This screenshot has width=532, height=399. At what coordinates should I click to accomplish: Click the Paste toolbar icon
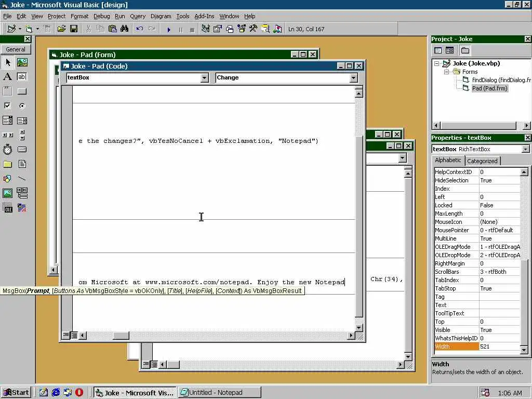click(x=112, y=29)
